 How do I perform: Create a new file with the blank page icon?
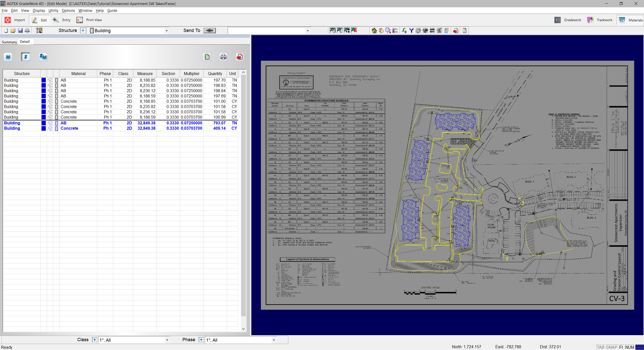pyautogui.click(x=6, y=30)
